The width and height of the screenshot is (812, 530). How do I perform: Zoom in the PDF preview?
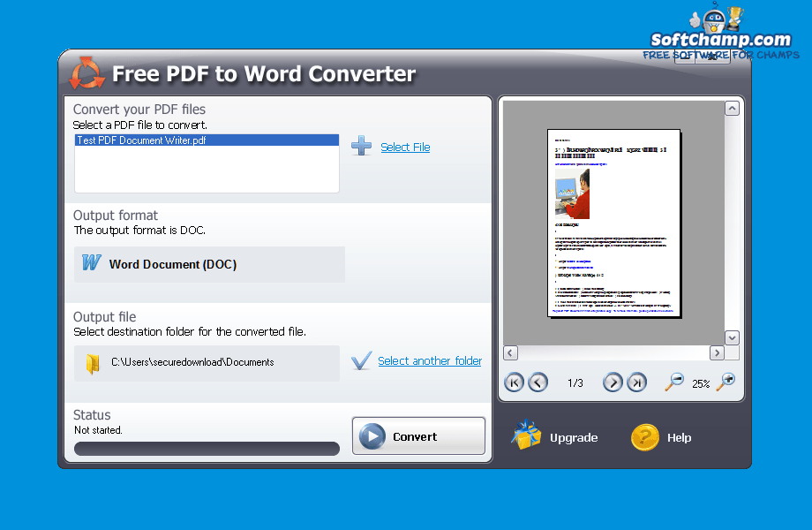click(x=726, y=382)
